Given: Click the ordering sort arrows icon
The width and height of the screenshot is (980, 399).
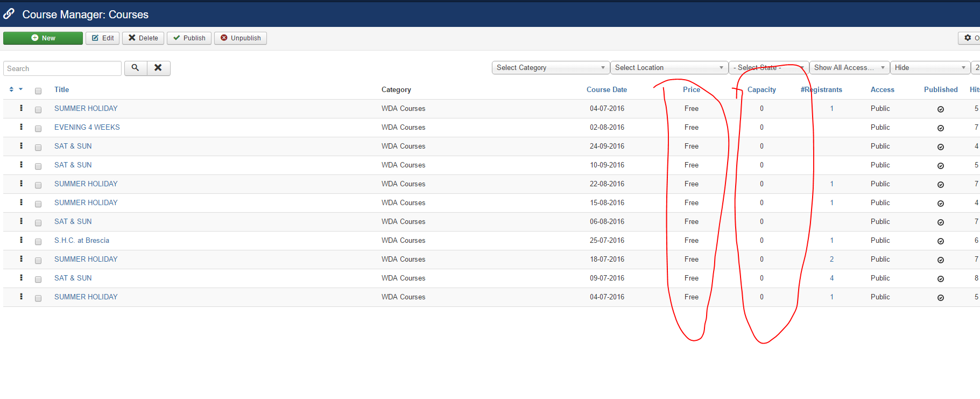Looking at the screenshot, I should point(12,89).
